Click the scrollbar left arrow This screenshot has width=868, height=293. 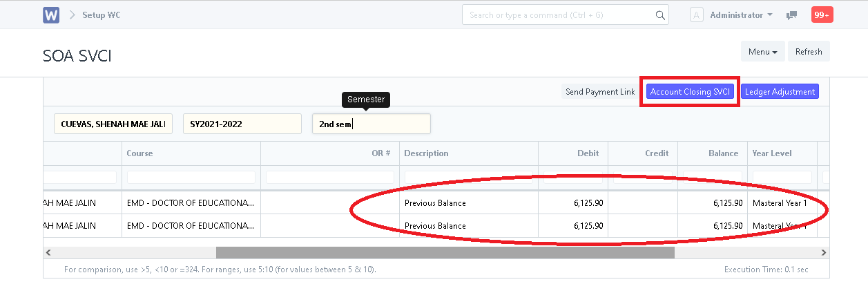[x=48, y=253]
